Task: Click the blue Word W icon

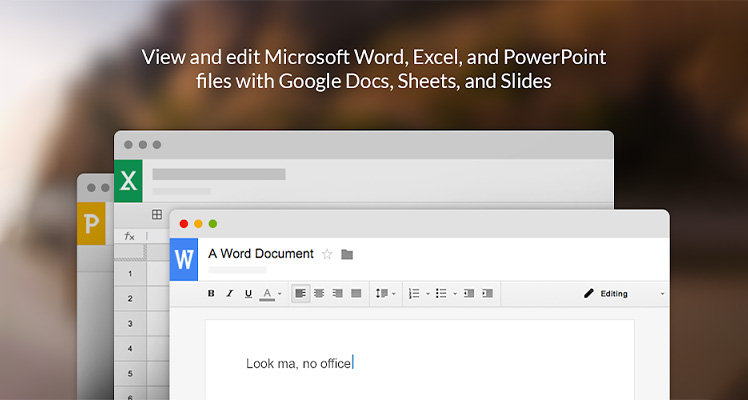Action: pos(184,259)
